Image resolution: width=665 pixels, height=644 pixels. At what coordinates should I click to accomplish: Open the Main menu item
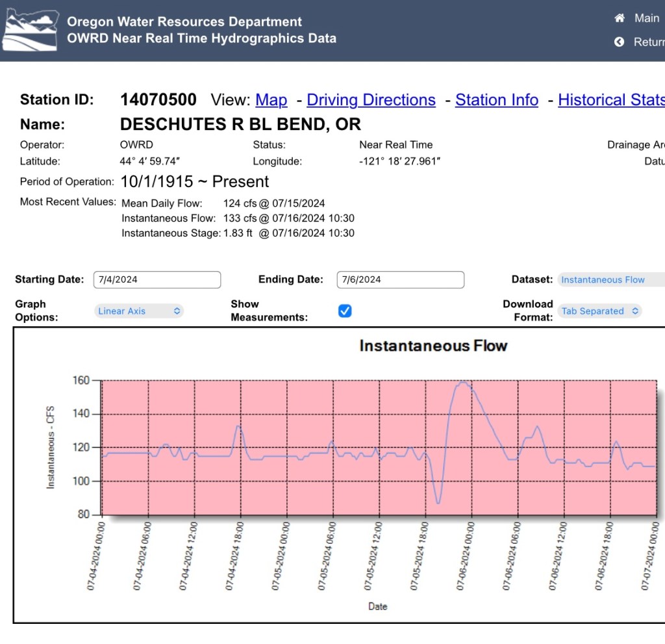tap(647, 18)
